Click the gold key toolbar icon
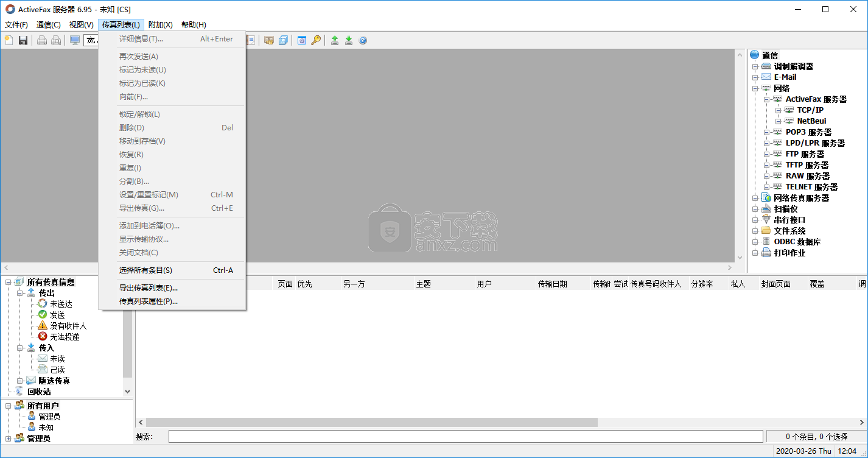The height and width of the screenshot is (458, 868). click(x=316, y=40)
